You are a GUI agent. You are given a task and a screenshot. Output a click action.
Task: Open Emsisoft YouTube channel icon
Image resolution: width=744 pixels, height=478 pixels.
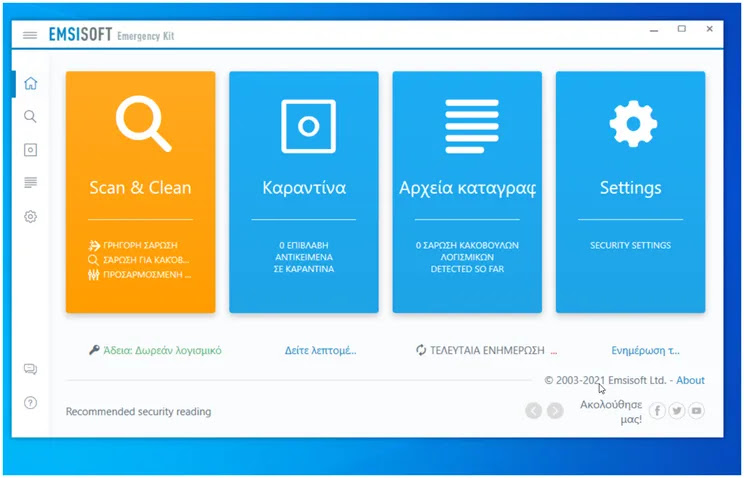click(697, 411)
